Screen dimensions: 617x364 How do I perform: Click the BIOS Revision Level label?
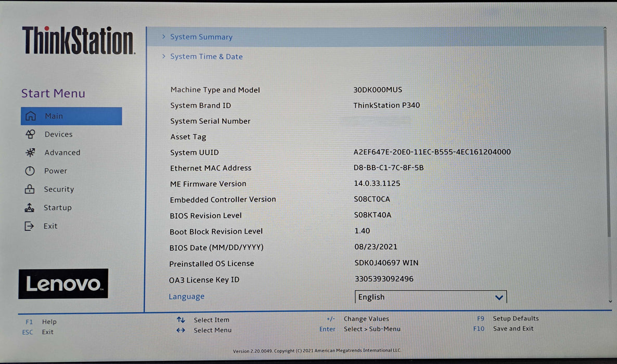(x=205, y=216)
